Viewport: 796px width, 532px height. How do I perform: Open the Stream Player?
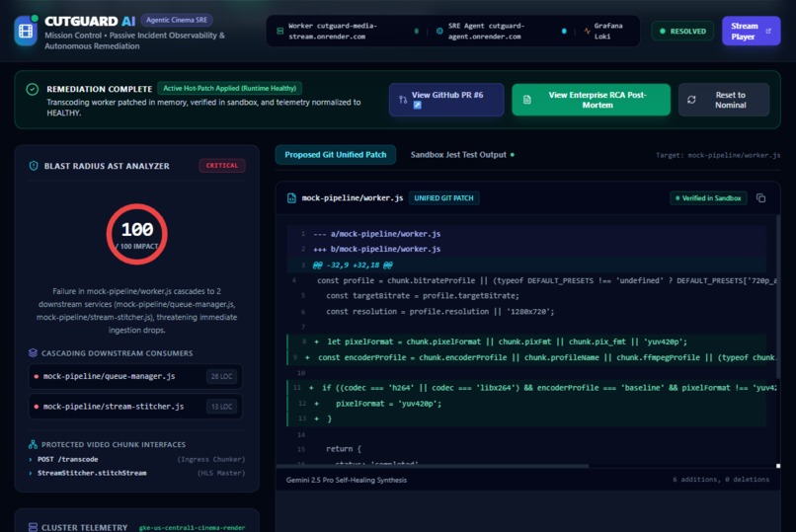(x=751, y=31)
